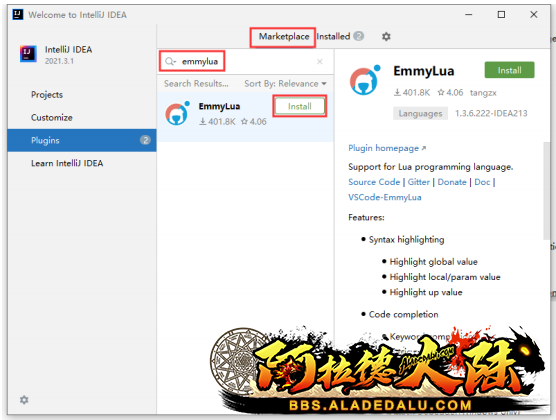This screenshot has width=556, height=420.
Task: Open Customize section
Action: (x=52, y=117)
